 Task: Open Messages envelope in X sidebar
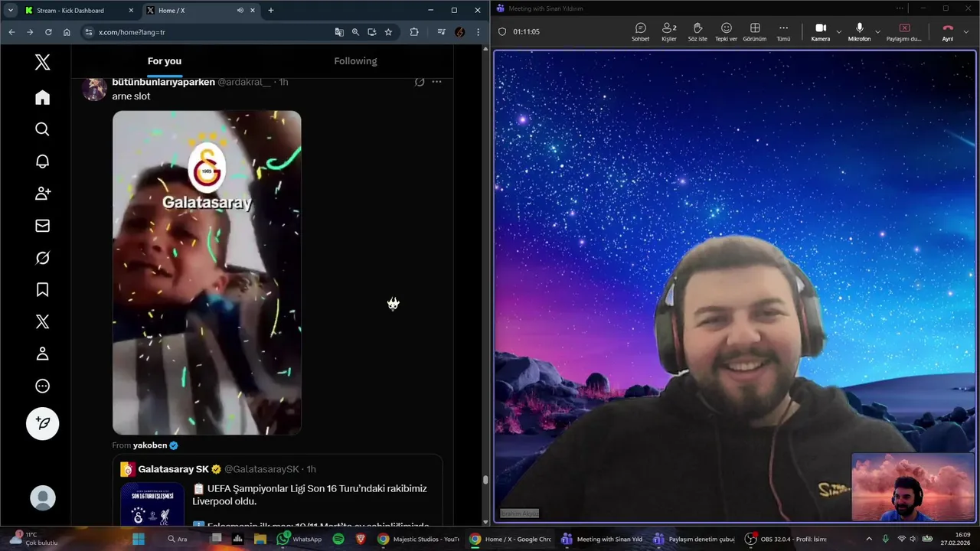(x=43, y=226)
